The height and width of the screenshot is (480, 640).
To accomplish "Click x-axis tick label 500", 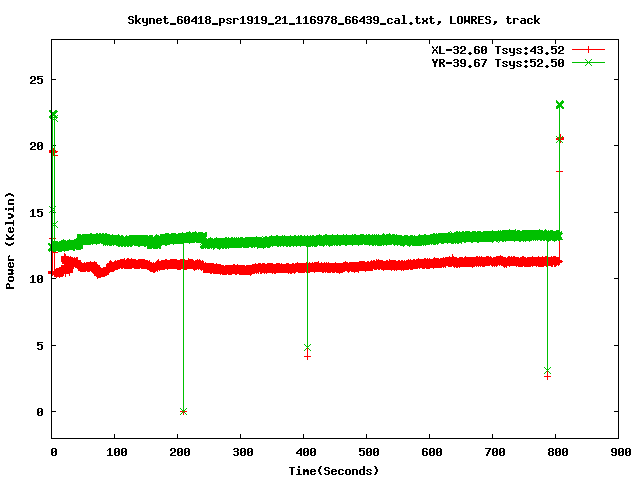I will tap(369, 452).
